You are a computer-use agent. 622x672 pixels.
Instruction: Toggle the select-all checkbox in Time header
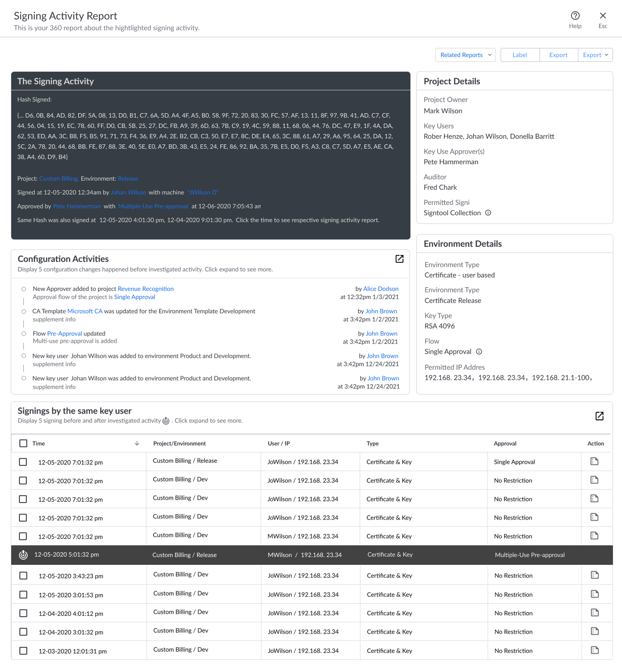coord(23,443)
